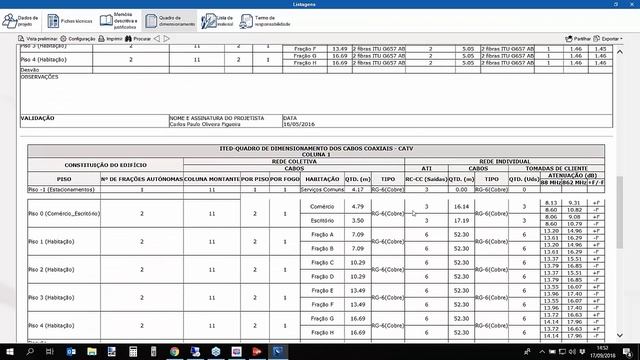This screenshot has width=640, height=360.
Task: Open the Action Center notifications icon
Action: [627, 351]
